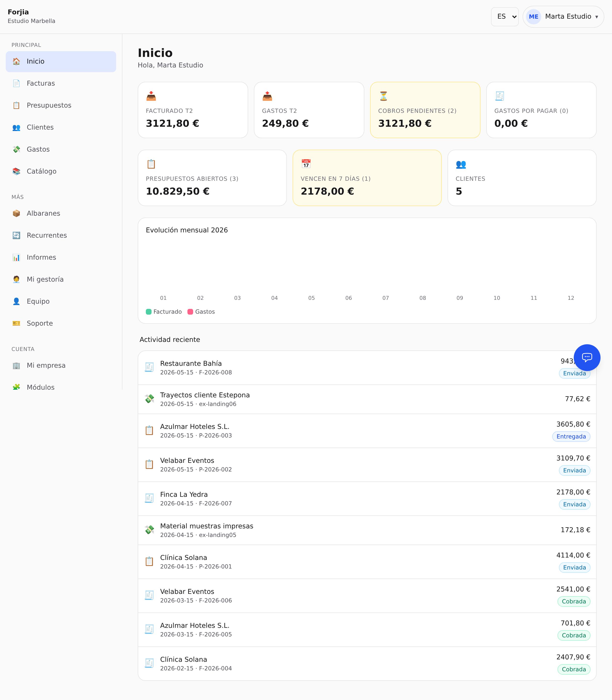
Task: Click the Soporte ticket icon in sidebar
Action: point(16,323)
